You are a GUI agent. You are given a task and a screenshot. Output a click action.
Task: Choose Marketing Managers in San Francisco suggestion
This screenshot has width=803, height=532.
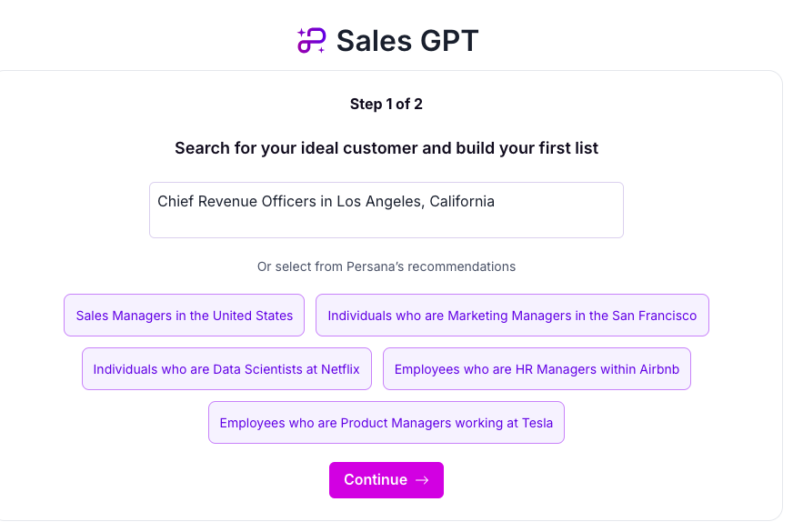[x=512, y=316]
